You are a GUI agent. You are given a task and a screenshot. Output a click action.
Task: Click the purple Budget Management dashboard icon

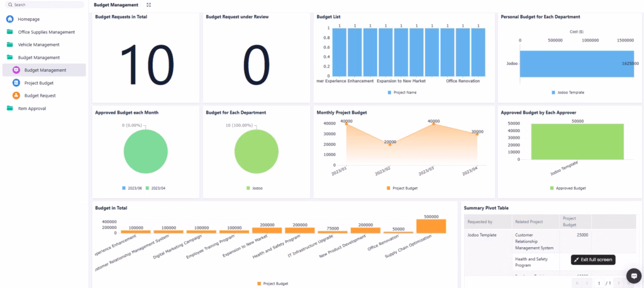[16, 70]
